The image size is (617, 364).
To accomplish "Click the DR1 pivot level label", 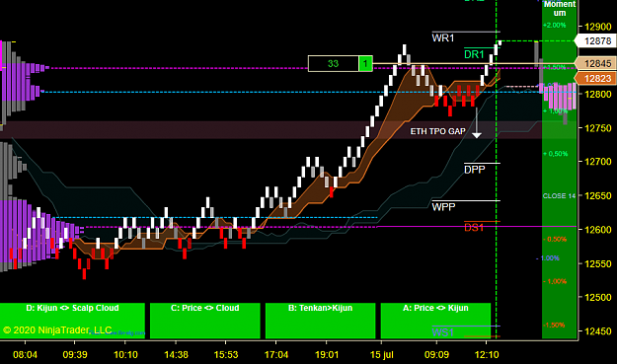I will (474, 54).
